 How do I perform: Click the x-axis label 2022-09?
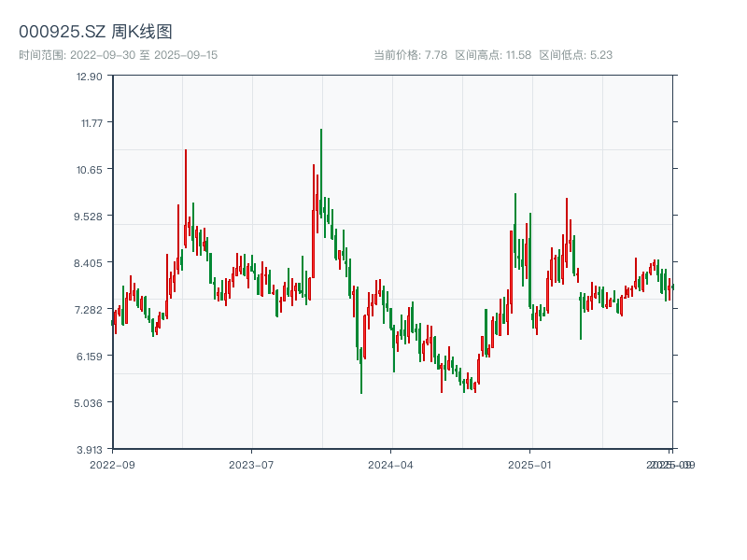(112, 465)
